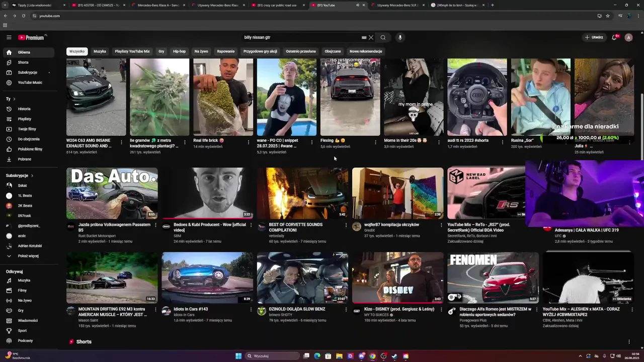
Task: Select the Hip-hop filter chip
Action: coord(179,51)
